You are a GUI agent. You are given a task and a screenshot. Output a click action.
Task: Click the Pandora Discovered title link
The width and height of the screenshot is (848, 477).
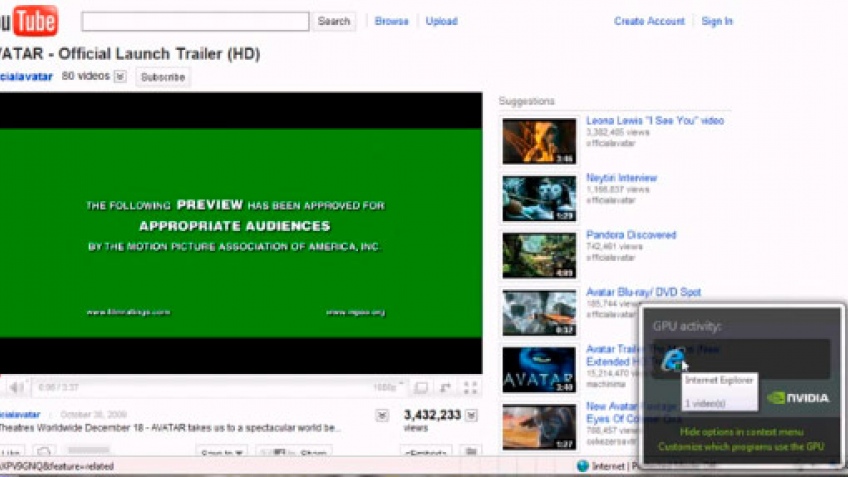pos(631,235)
